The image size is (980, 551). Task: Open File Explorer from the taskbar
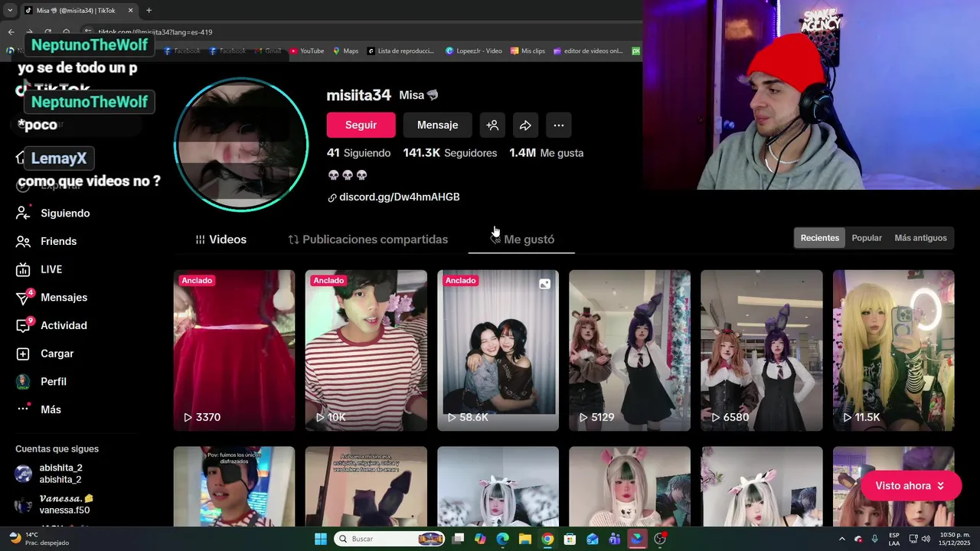525,539
